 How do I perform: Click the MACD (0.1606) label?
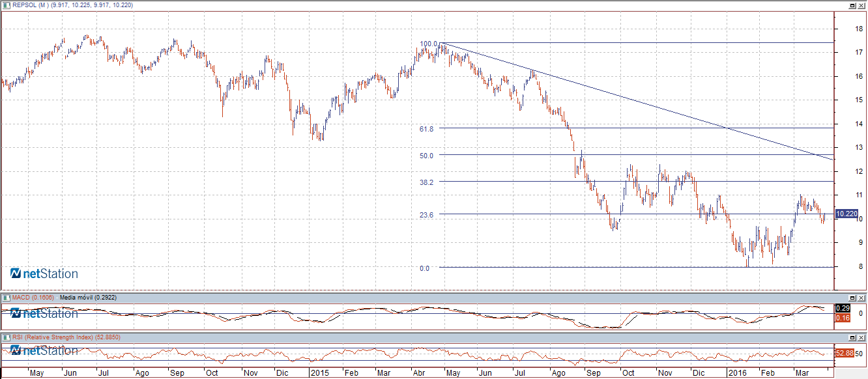point(33,297)
